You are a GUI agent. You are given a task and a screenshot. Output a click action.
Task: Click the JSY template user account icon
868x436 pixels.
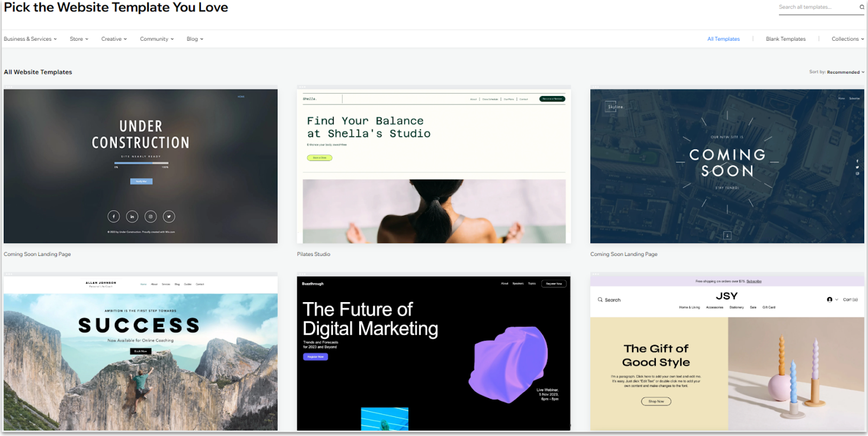pyautogui.click(x=829, y=299)
